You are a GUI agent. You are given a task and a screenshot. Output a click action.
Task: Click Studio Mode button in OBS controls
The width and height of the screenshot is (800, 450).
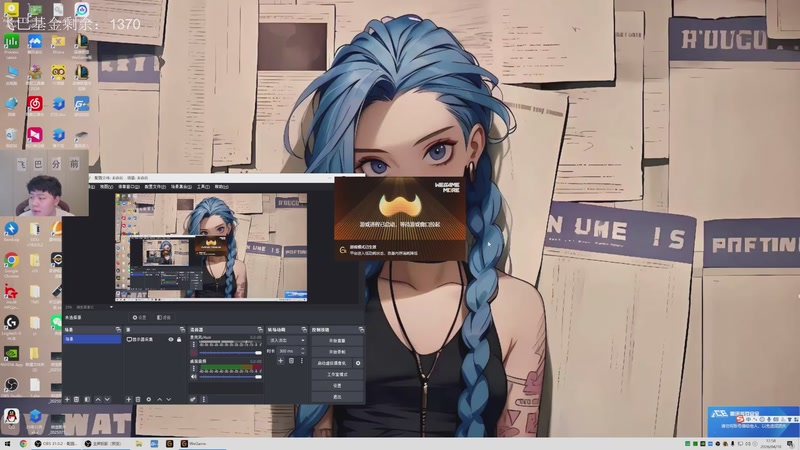337,374
